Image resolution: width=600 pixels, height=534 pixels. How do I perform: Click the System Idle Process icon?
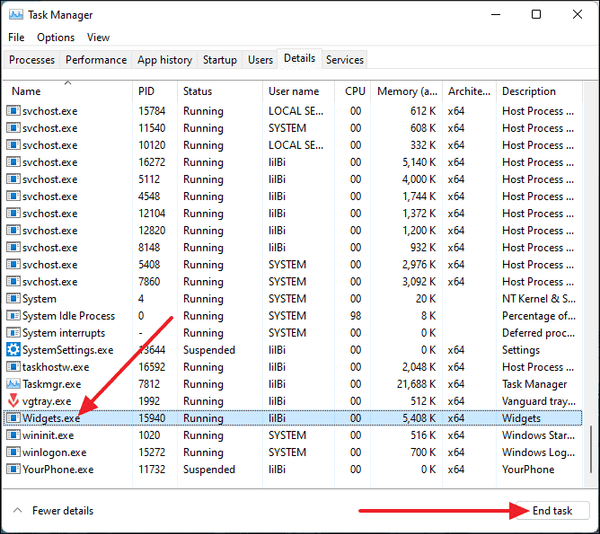(x=13, y=316)
